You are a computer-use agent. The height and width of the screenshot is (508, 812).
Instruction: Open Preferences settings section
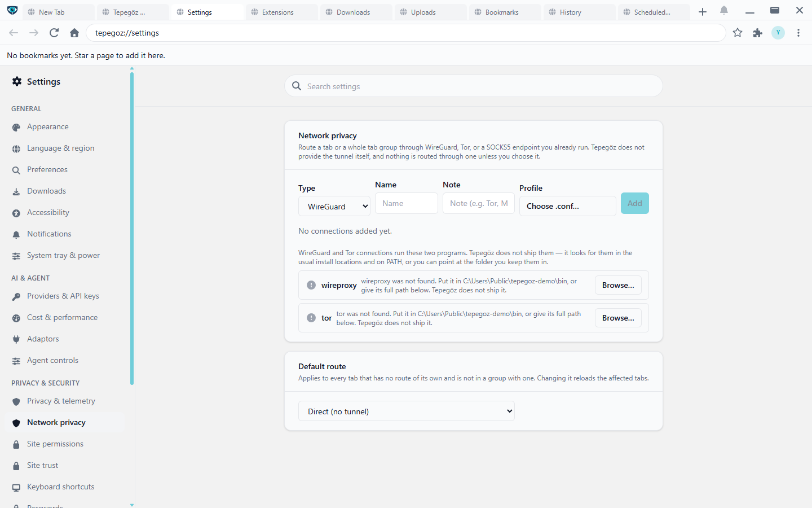pos(65,170)
